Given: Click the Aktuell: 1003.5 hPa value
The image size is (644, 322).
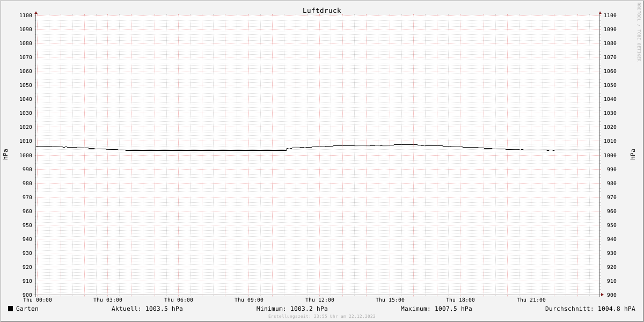Looking at the screenshot, I should 147,309.
